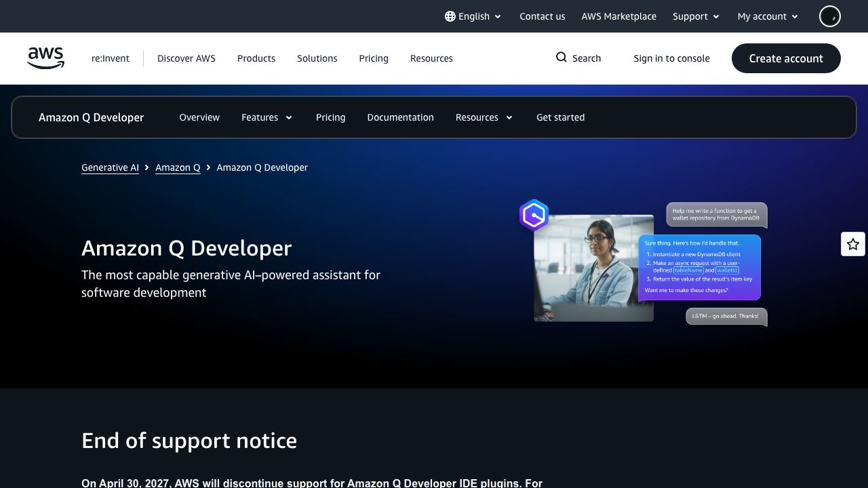
Task: Click the search magnifier icon
Action: 561,58
